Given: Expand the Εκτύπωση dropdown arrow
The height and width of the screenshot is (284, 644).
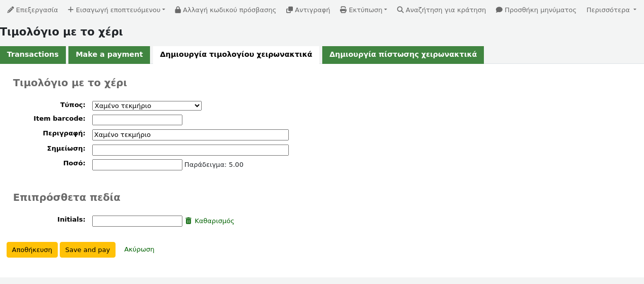Looking at the screenshot, I should [386, 10].
